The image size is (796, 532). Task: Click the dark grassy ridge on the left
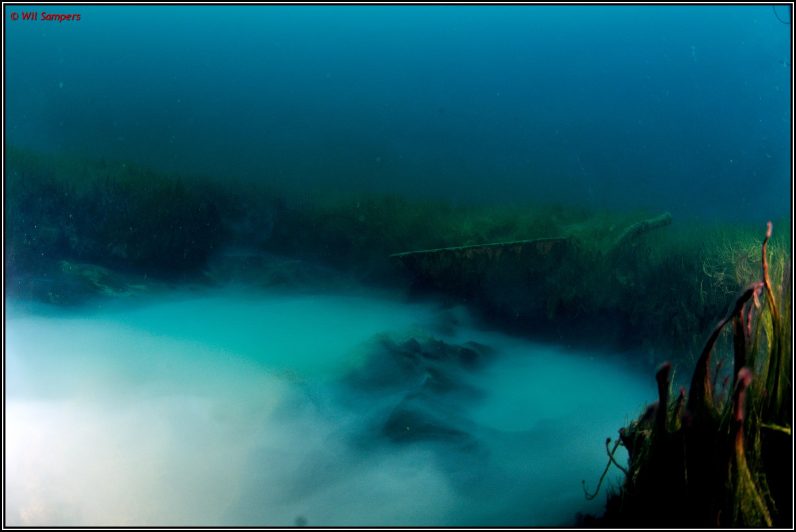tap(111, 208)
